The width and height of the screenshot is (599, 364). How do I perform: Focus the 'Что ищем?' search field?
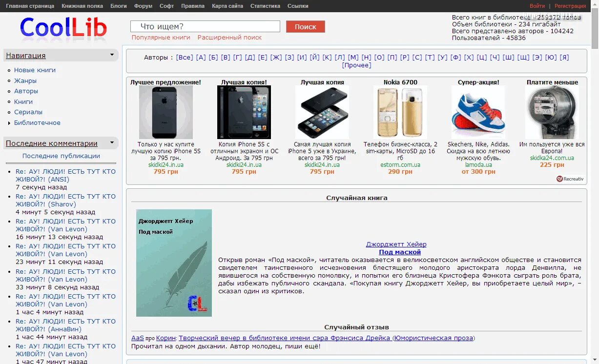point(205,26)
